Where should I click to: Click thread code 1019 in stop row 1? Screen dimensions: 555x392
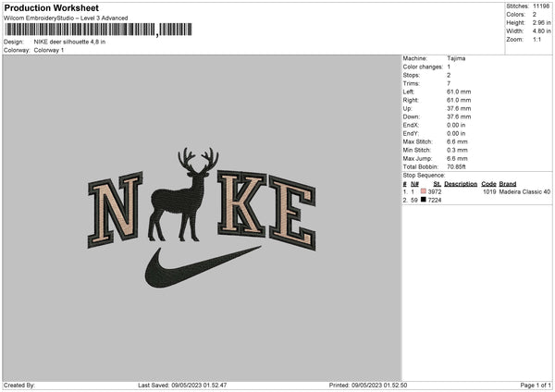pos(489,191)
